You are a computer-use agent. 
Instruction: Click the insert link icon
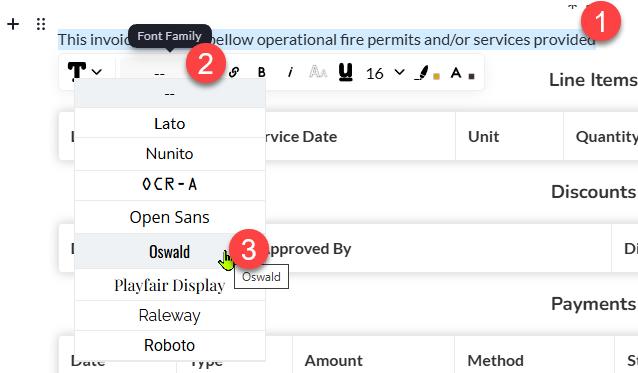point(234,72)
